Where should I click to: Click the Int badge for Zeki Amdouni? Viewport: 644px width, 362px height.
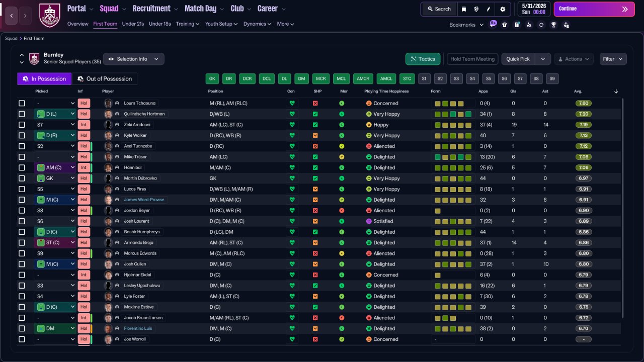pos(84,125)
